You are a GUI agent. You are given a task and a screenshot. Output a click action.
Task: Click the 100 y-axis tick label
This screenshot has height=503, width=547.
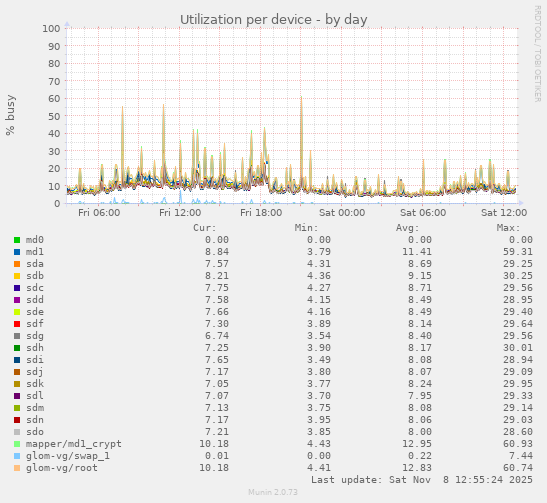[51, 29]
